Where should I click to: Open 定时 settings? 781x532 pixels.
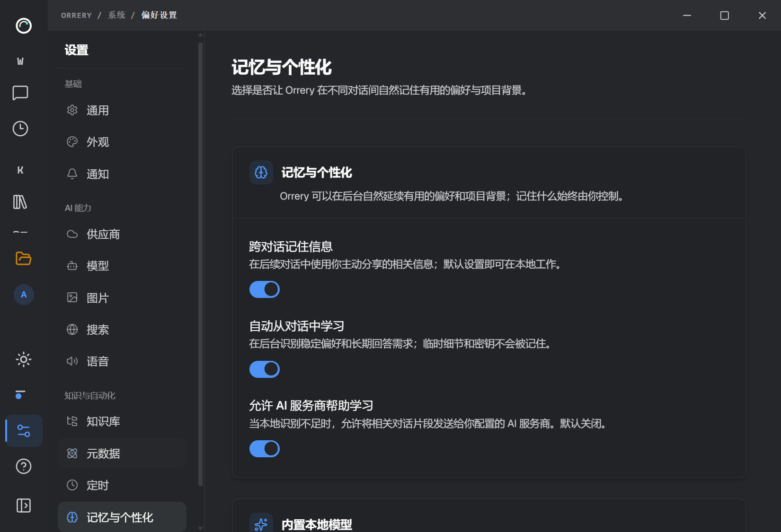[x=122, y=485]
